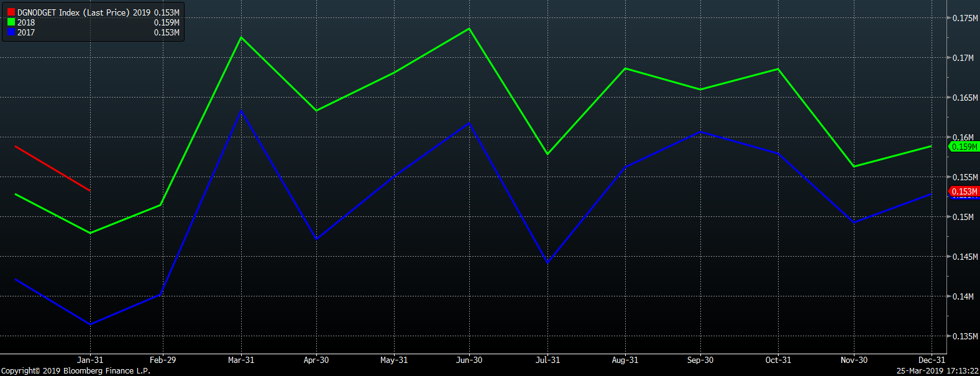Click the red 2019 legend color swatch
This screenshot has height=376, width=980.
11,12
